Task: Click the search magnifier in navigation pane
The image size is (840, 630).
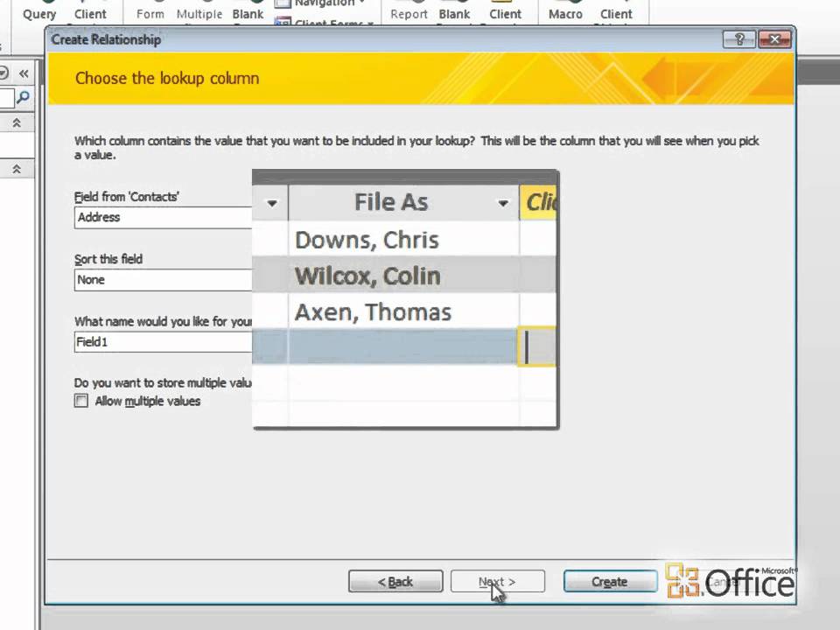Action: pyautogui.click(x=23, y=98)
